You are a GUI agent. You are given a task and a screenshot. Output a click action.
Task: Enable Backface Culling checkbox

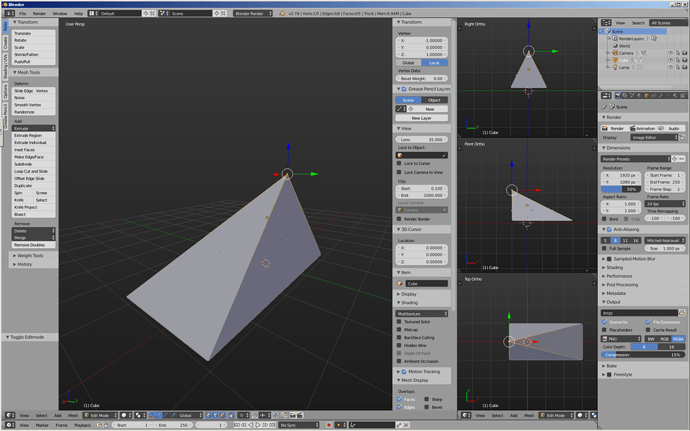399,338
